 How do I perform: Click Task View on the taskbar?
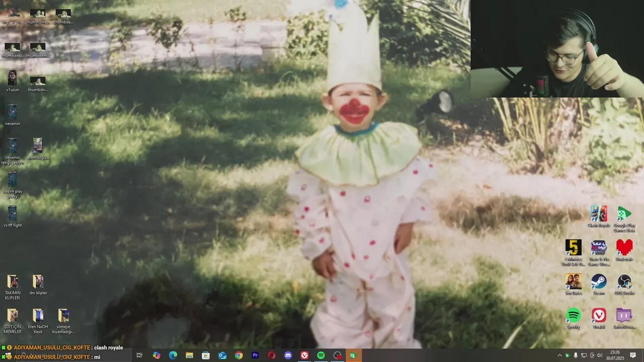point(139,355)
